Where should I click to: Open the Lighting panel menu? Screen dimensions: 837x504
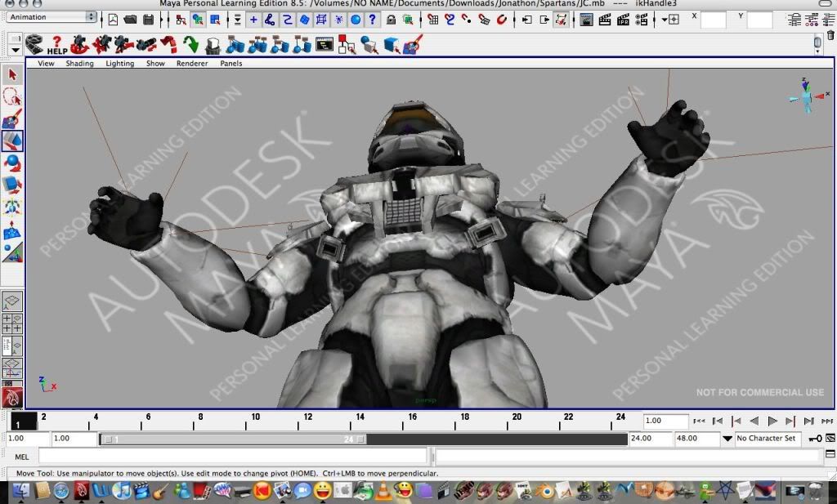pyautogui.click(x=119, y=63)
